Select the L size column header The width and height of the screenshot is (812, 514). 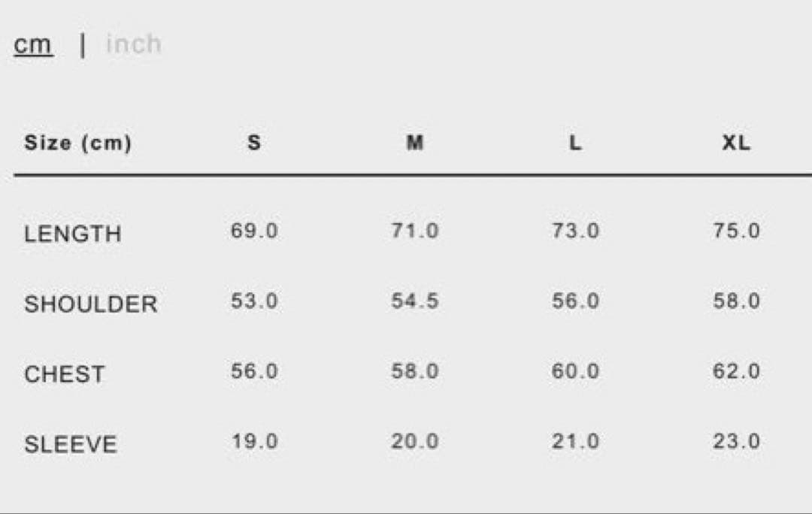click(575, 143)
